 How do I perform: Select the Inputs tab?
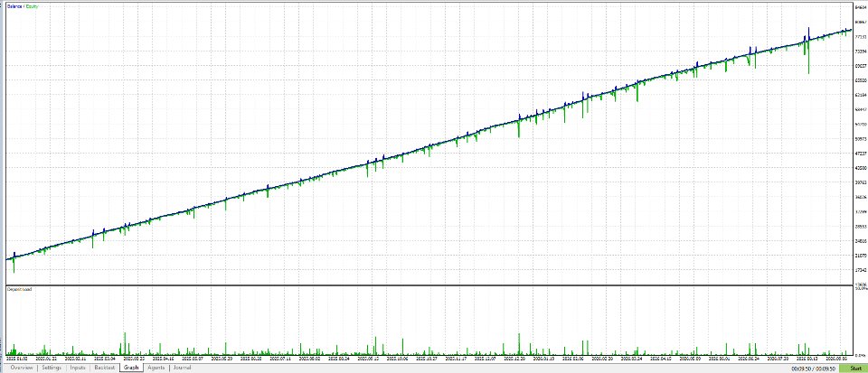[x=78, y=368]
